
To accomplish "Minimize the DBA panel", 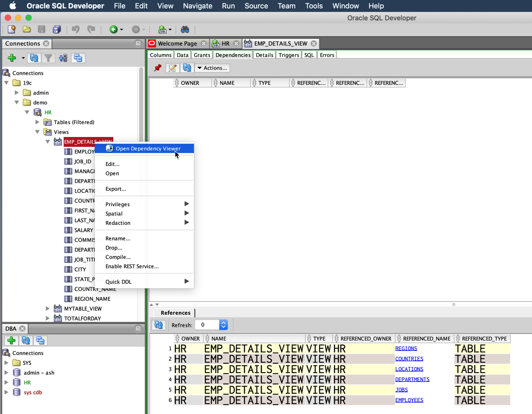I will [x=138, y=329].
